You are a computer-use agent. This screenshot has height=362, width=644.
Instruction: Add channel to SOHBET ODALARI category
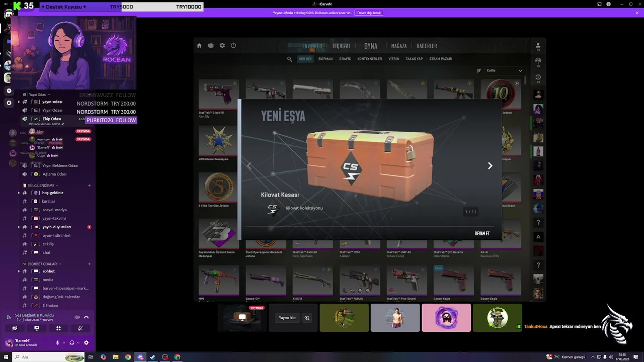89,264
